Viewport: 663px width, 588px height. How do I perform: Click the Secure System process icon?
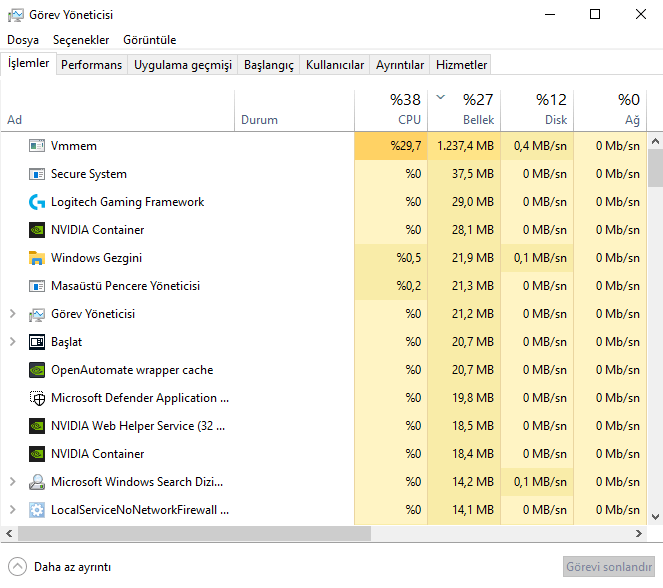tap(37, 174)
